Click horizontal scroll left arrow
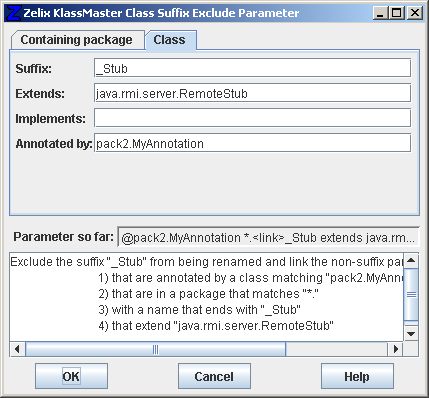The image size is (429, 398). pos(17,349)
